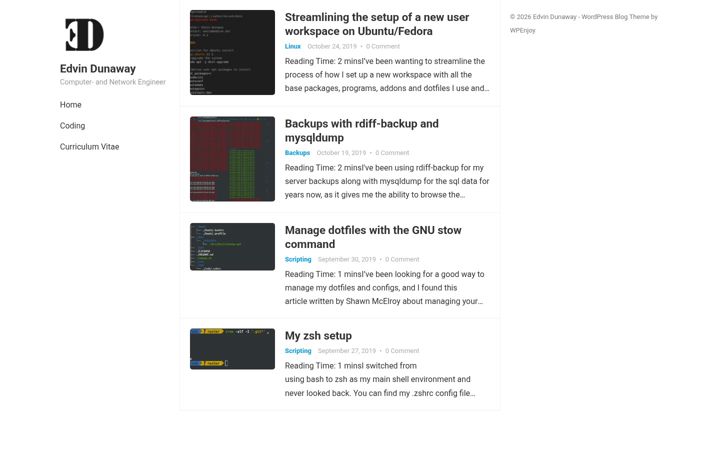Open the rdiff-backup post thumbnail

(x=232, y=159)
